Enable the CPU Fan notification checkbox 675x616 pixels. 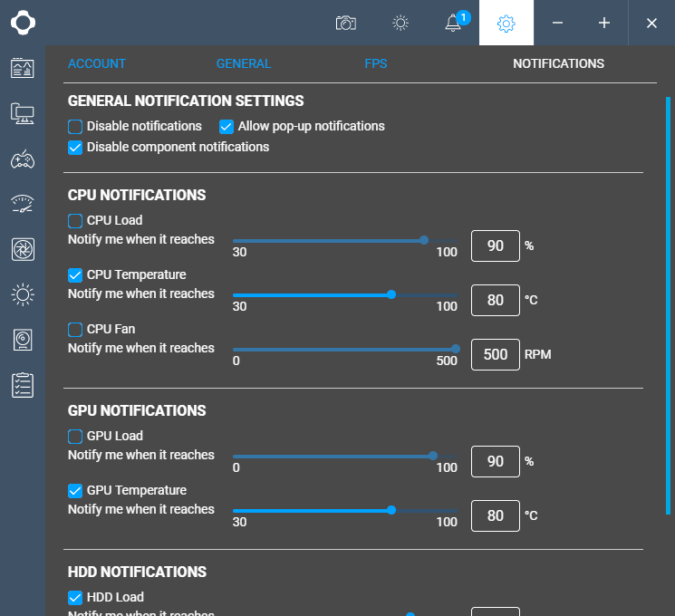click(75, 330)
